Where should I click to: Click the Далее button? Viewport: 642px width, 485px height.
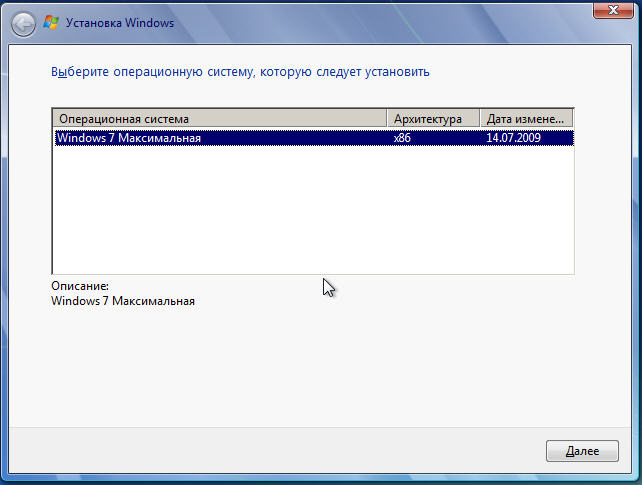(582, 451)
